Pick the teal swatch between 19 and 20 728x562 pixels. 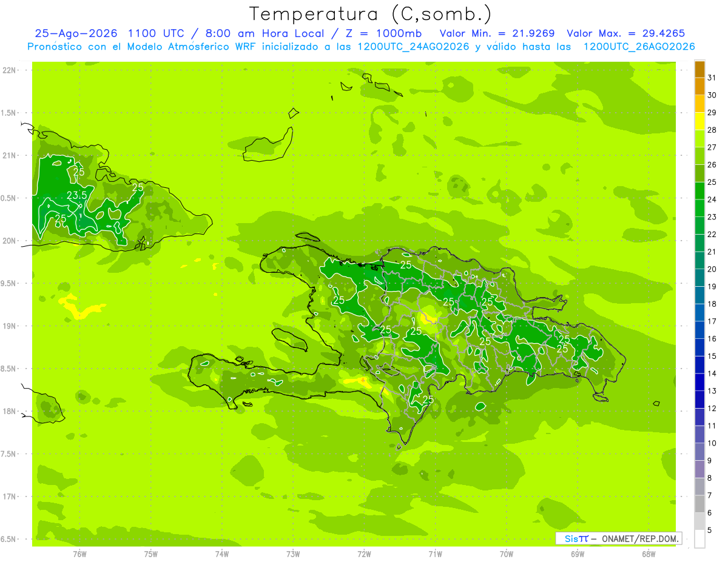pyautogui.click(x=699, y=278)
